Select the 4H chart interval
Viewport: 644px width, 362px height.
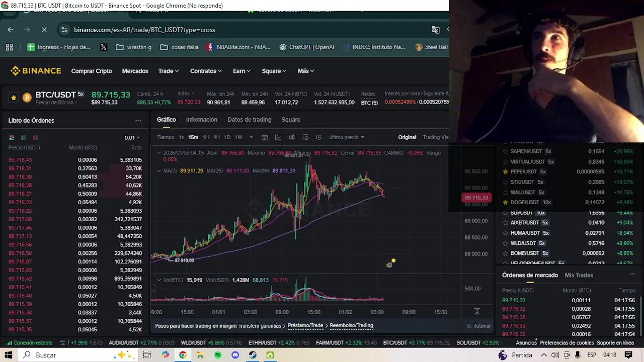[216, 137]
